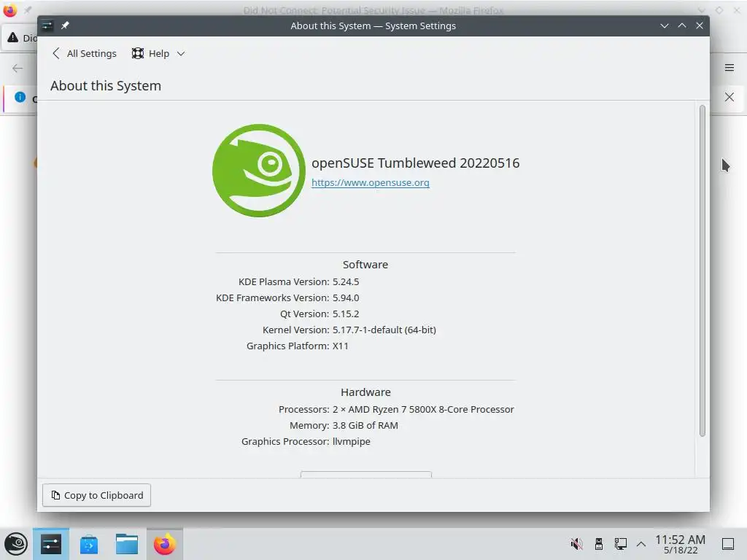
Task: Click the Firefox warning tab icon
Action: [x=13, y=38]
